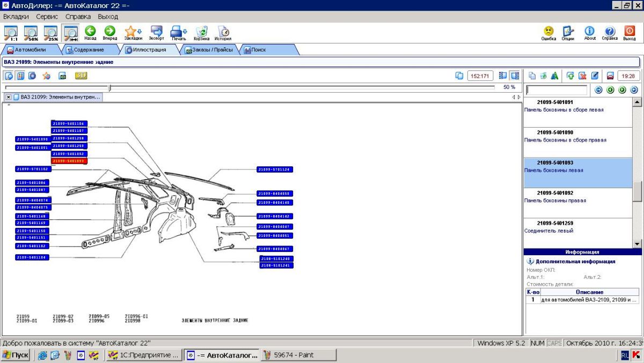
Task: Jump to last part with blue forward button
Action: pyautogui.click(x=634, y=90)
